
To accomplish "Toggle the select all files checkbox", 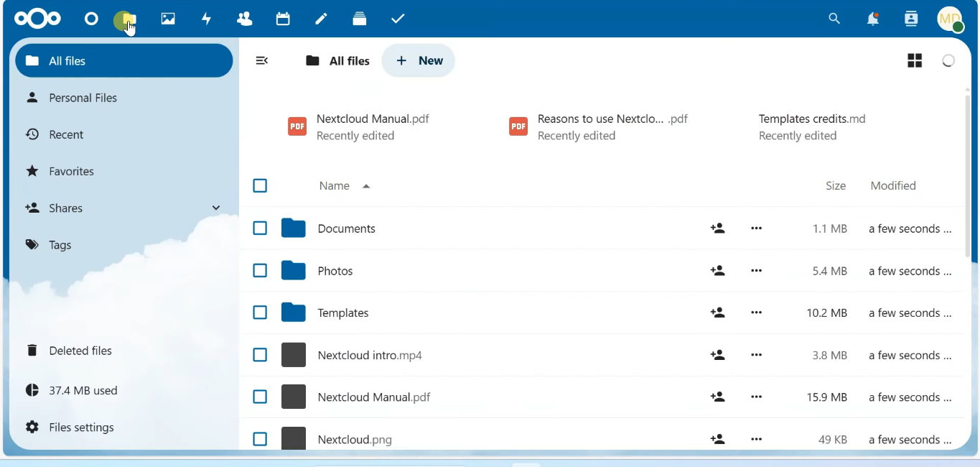I will pos(260,187).
